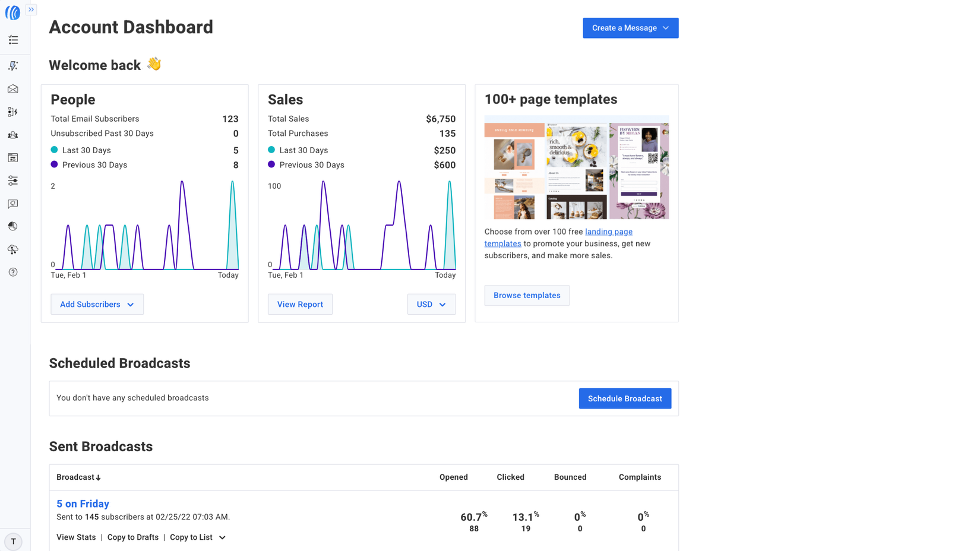Image resolution: width=980 pixels, height=551 pixels.
Task: Click the View Report button
Action: click(300, 304)
